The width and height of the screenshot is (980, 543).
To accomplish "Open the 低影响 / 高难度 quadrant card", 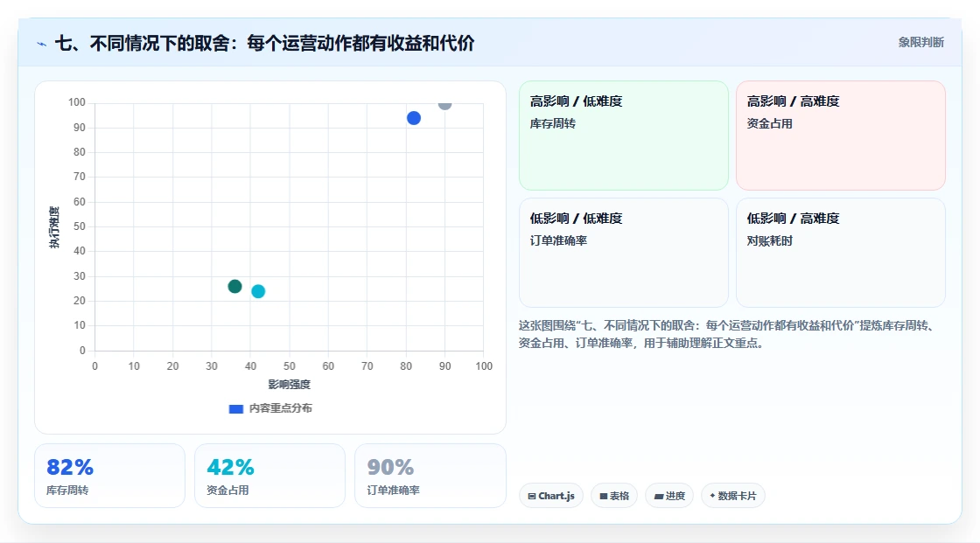I will [x=841, y=253].
